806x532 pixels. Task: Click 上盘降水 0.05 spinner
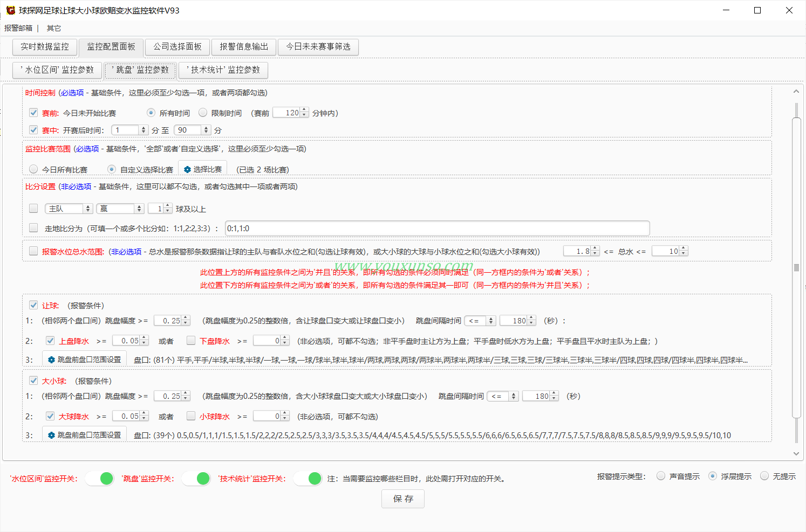130,341
